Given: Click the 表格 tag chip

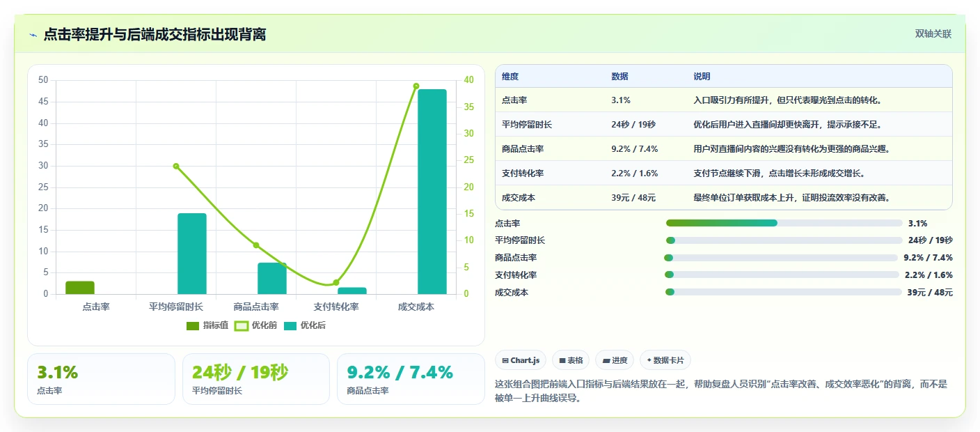Looking at the screenshot, I should [571, 360].
